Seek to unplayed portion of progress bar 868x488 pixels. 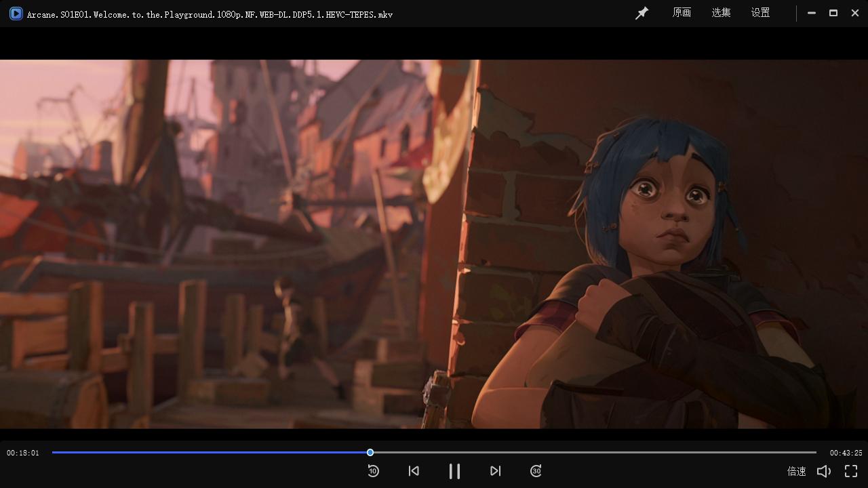coord(597,452)
